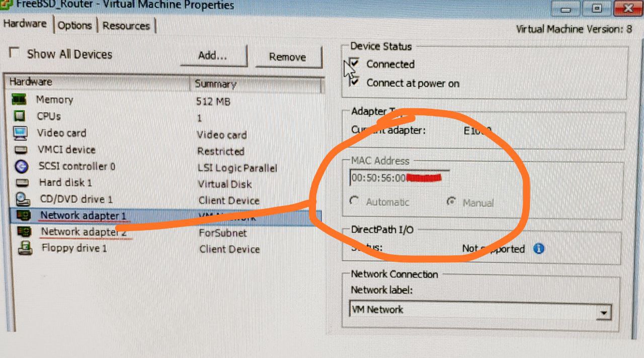Select the VMCI device icon

21,150
